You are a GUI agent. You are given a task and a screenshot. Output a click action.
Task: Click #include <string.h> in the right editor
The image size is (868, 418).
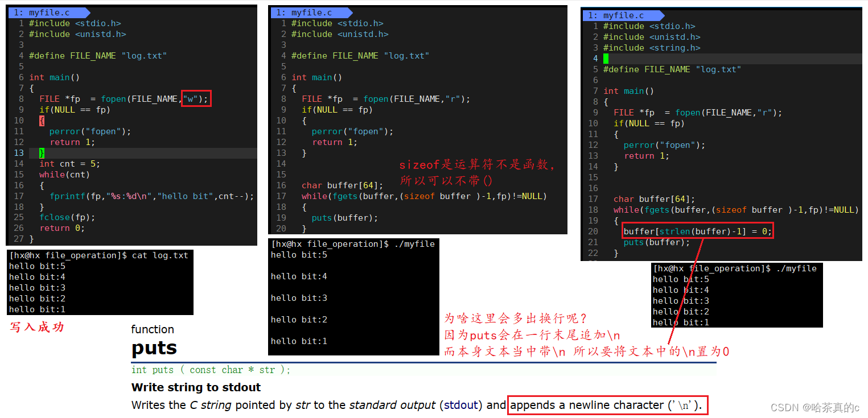tap(652, 48)
